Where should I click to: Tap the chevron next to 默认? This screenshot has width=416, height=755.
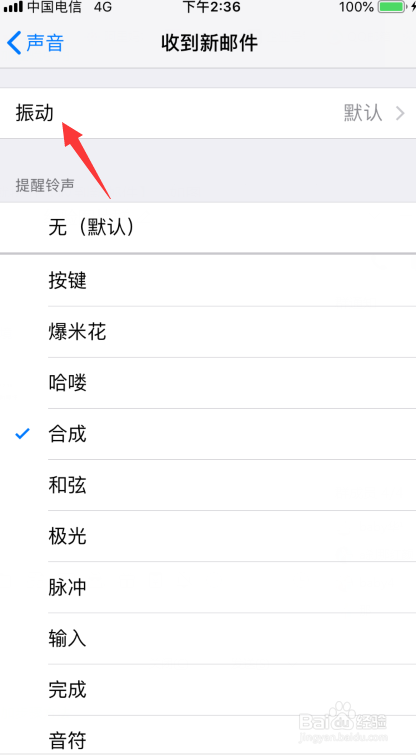coord(401,114)
